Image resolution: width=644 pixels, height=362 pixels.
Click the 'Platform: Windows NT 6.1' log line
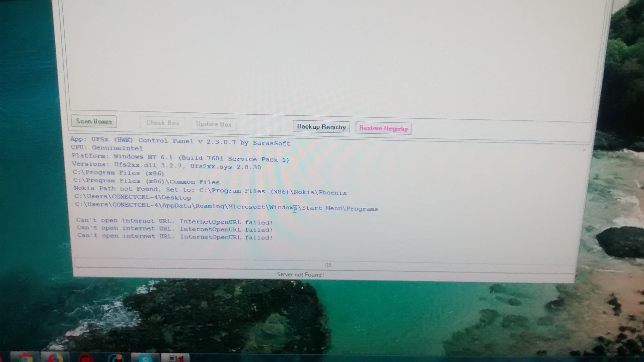(x=180, y=158)
